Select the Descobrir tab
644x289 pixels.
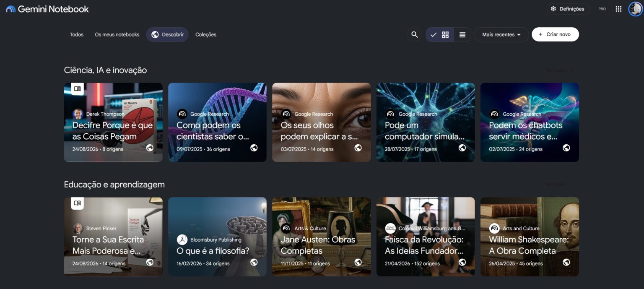click(x=167, y=35)
